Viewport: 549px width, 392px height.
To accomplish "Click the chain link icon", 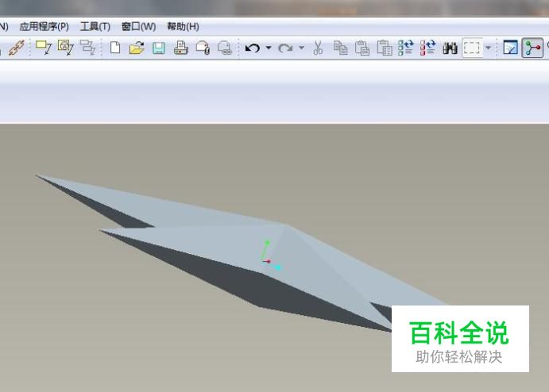I will pos(17,48).
